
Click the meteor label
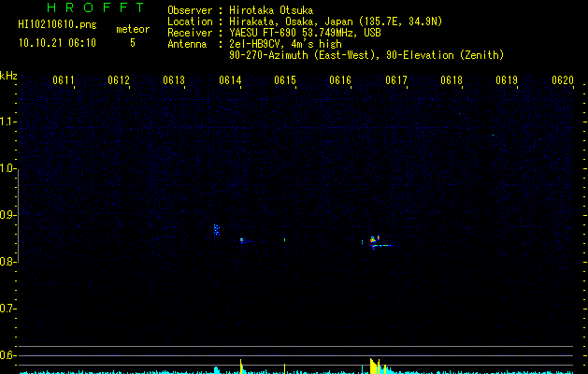(133, 29)
